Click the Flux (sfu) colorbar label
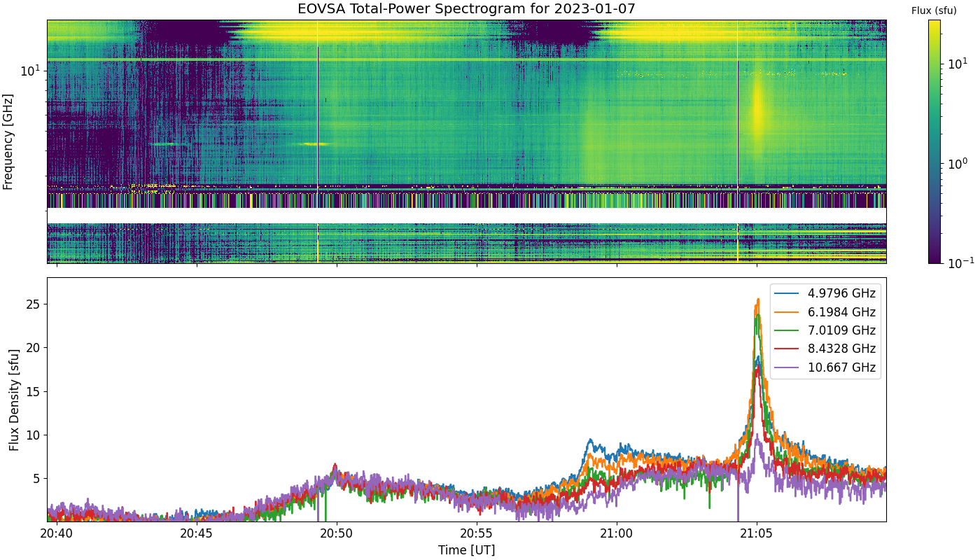The image size is (980, 560). coord(934,10)
